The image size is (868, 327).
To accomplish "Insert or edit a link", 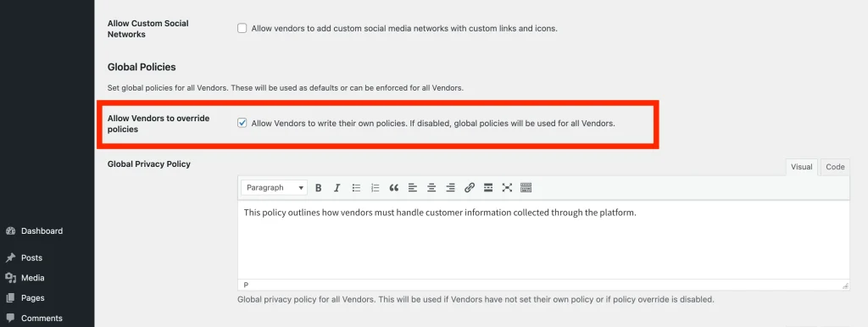I will 470,188.
